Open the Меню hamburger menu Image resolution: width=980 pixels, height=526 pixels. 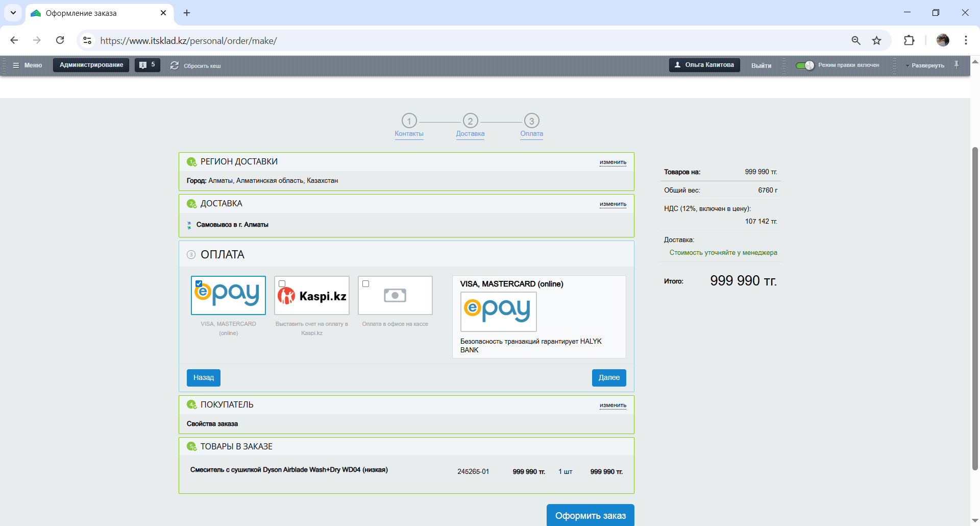[28, 65]
